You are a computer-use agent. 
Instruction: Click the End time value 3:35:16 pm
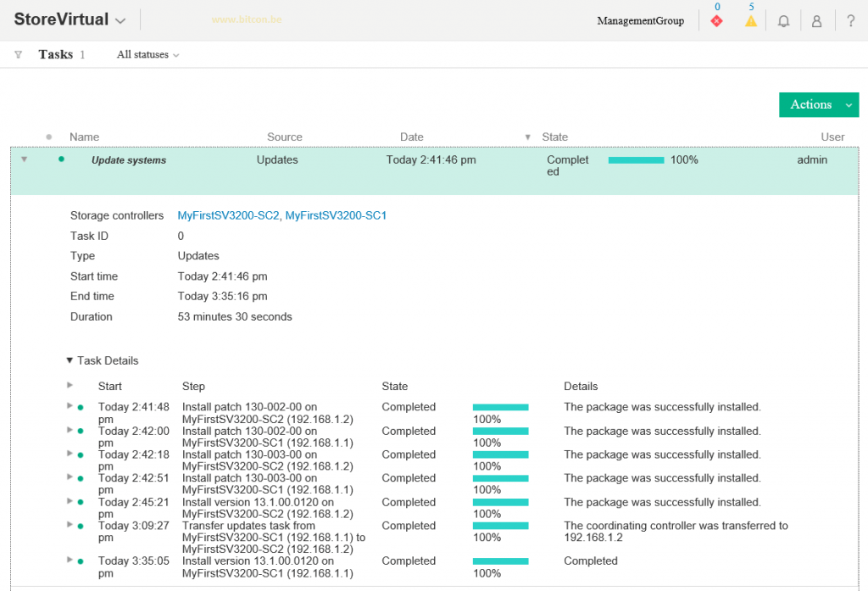click(223, 296)
